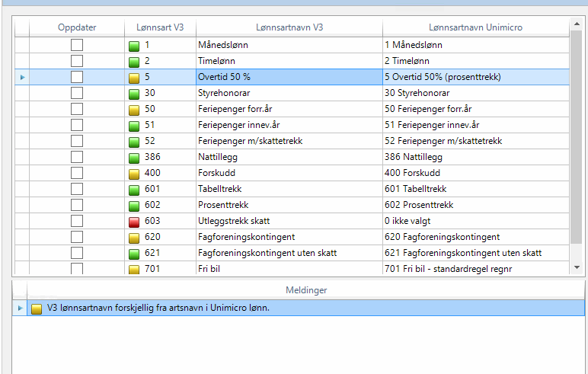
Task: Check the Oppdater box for Utleggstrekk skatt
Action: (77, 221)
